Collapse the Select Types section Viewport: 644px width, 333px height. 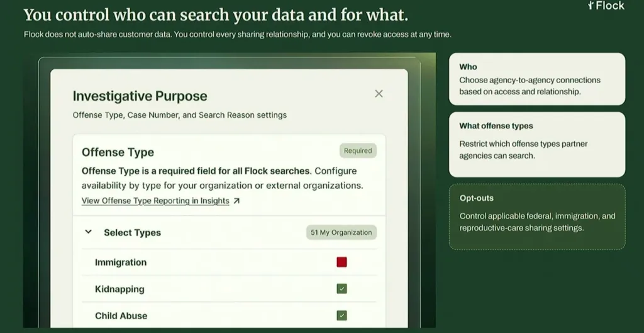pyautogui.click(x=88, y=232)
